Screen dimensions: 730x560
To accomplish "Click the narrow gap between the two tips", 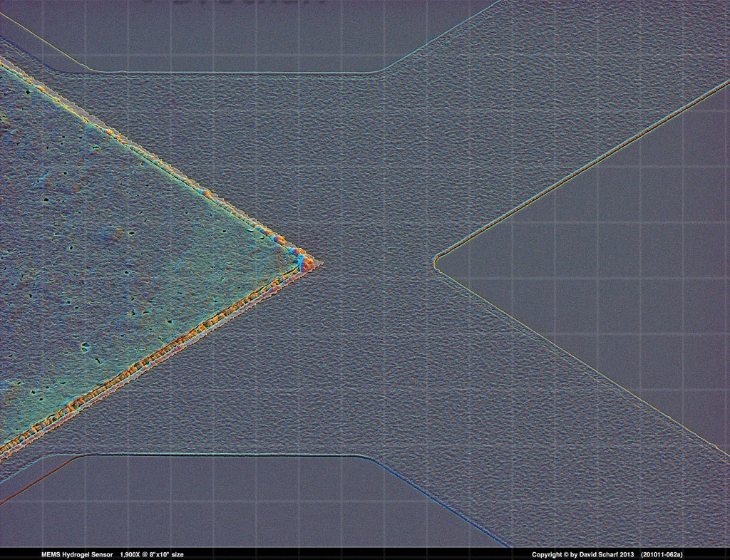I will coord(374,263).
